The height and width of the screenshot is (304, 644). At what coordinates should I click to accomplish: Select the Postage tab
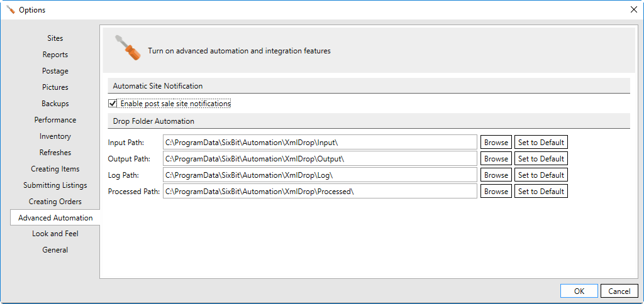coord(55,71)
